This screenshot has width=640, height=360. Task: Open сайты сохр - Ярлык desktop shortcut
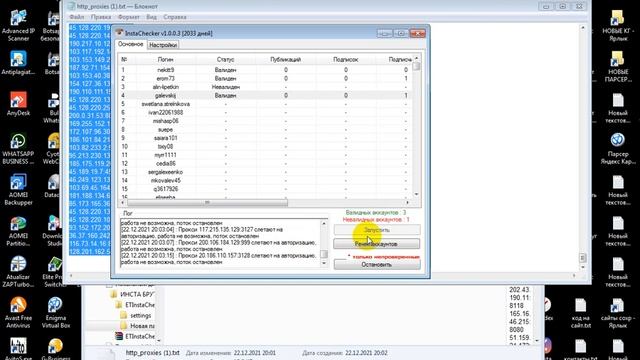[618, 313]
